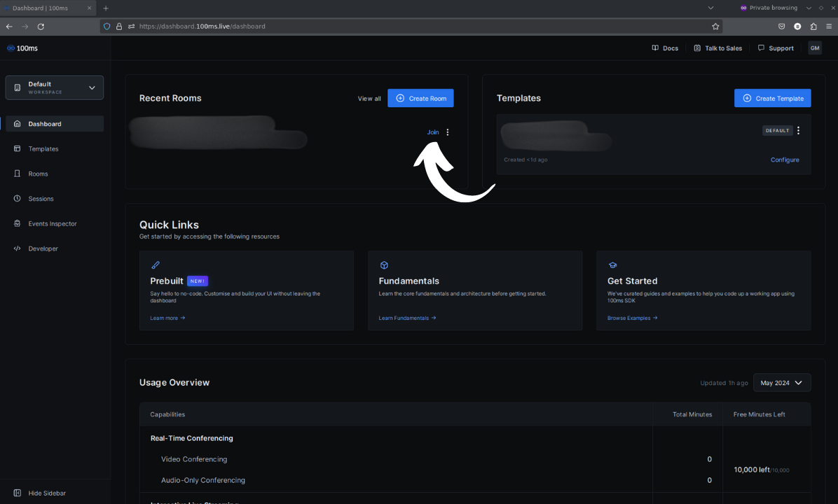The height and width of the screenshot is (504, 838).
Task: Open Templates in the sidebar
Action: (53, 149)
